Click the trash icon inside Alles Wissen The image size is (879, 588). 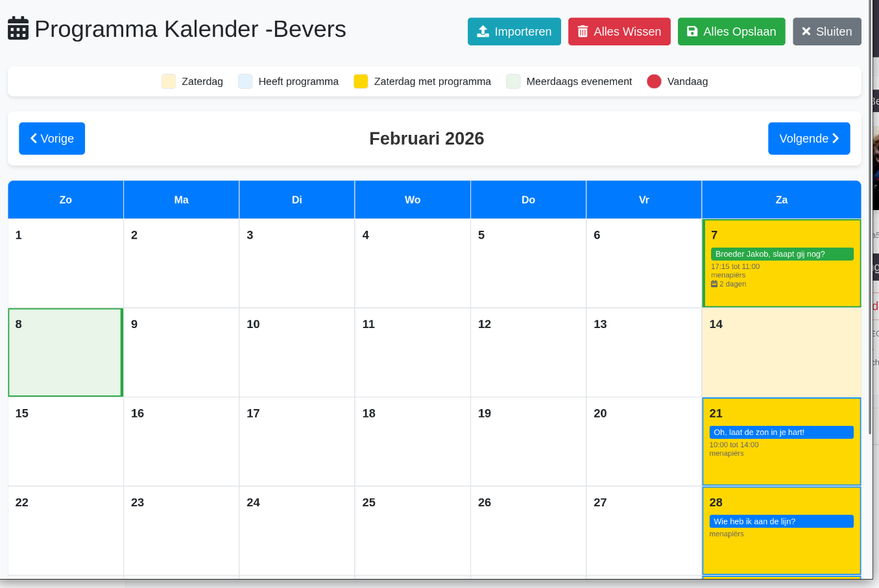[583, 31]
